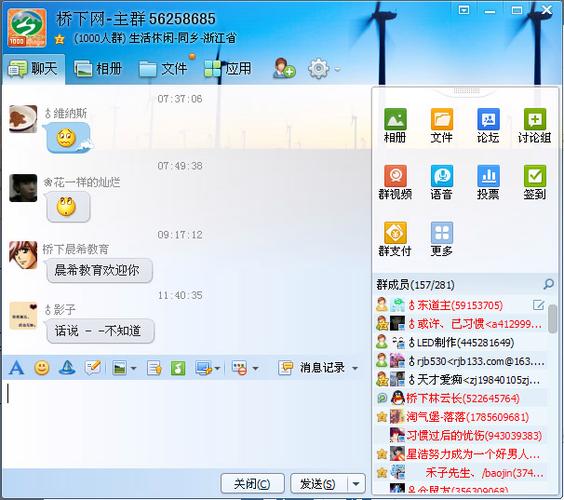Screen dimensions: 564x500
Task: Insert a picture via image icon
Action: tap(119, 368)
